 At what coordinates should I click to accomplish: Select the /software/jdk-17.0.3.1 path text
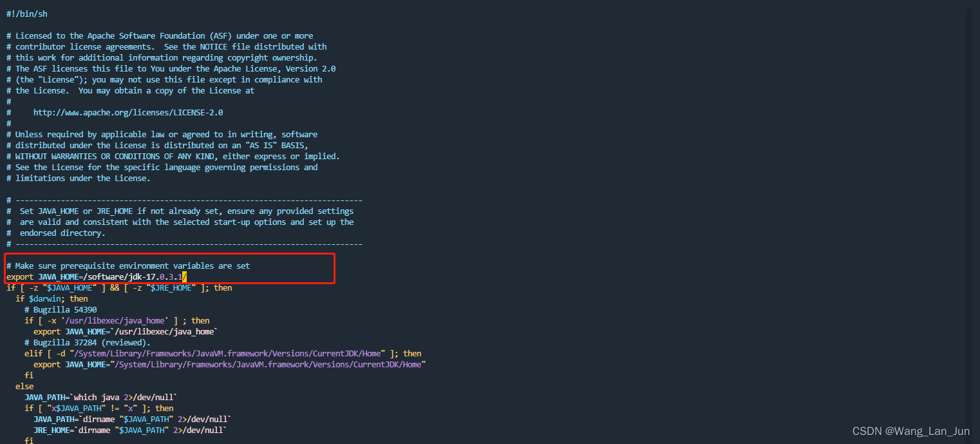pos(135,276)
